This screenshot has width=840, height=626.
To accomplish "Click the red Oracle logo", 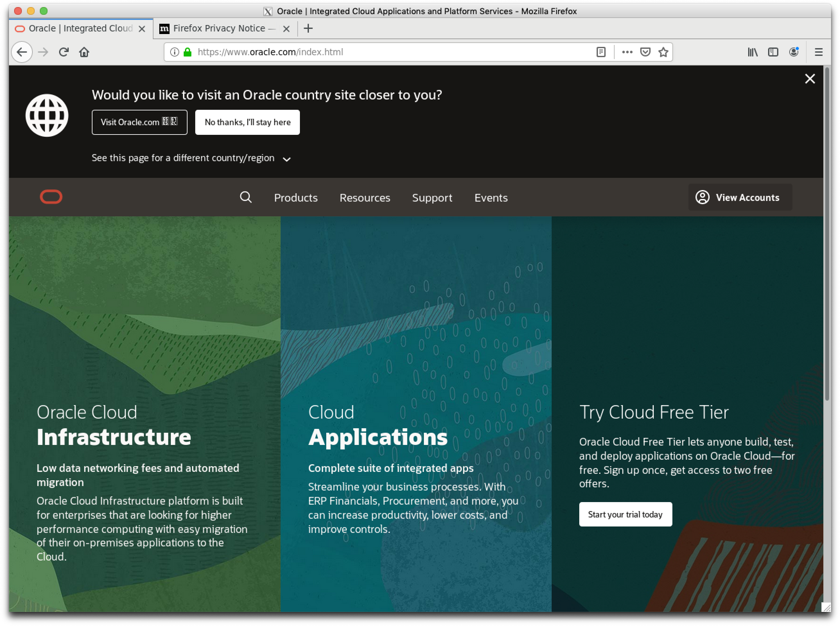I will click(51, 197).
